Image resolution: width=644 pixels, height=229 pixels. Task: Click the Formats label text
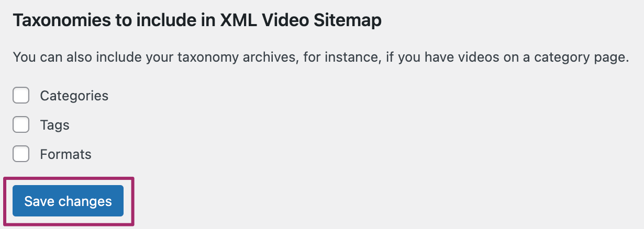65,154
